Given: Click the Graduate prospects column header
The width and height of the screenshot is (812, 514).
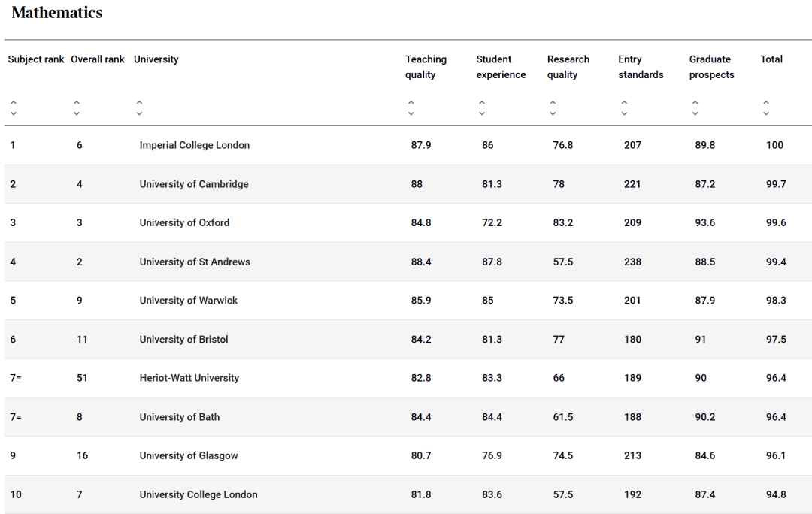Looking at the screenshot, I should pos(711,67).
